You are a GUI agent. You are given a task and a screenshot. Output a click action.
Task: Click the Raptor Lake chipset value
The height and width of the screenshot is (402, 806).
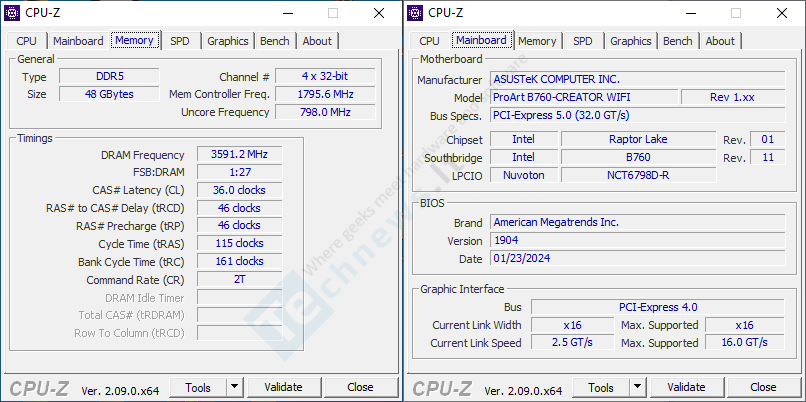pos(638,139)
